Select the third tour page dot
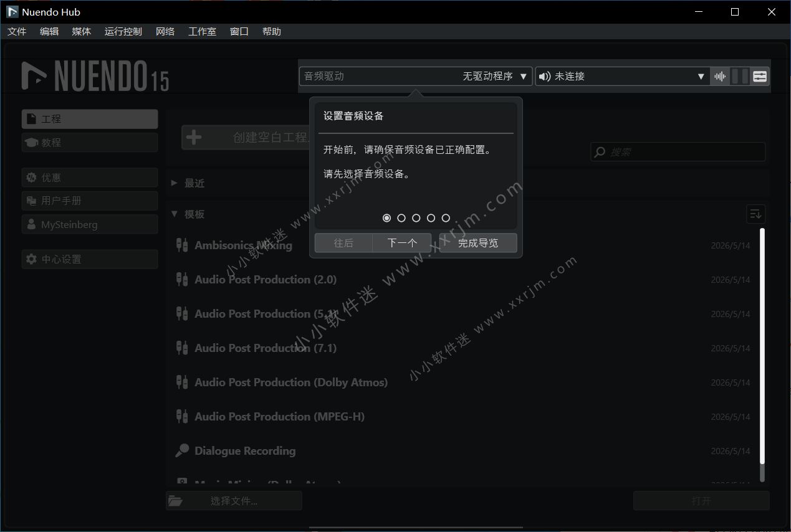 [416, 218]
